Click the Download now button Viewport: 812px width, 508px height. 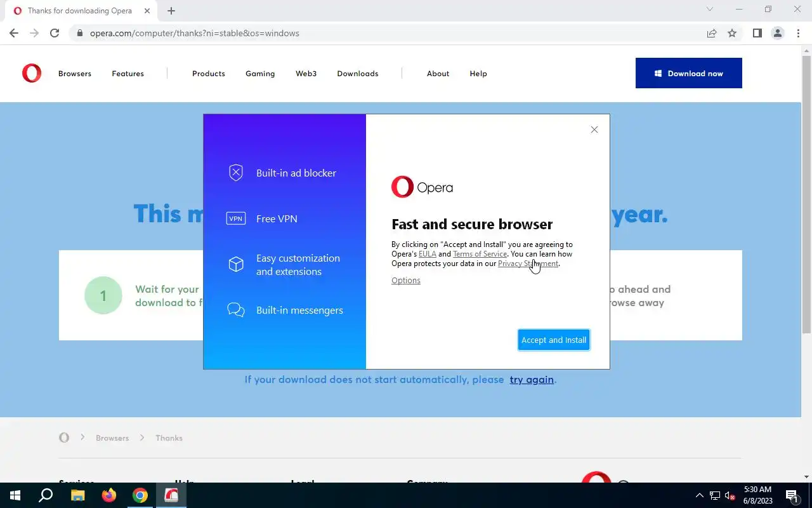[689, 73]
